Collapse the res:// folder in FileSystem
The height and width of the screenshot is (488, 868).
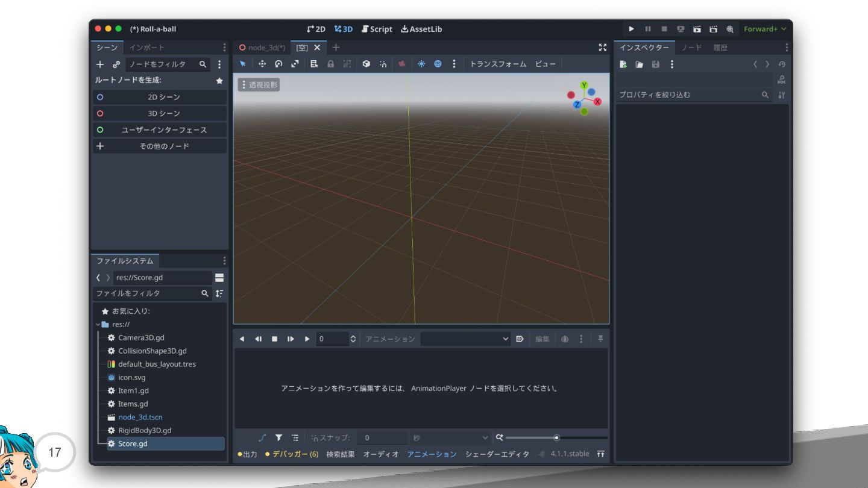(x=98, y=325)
